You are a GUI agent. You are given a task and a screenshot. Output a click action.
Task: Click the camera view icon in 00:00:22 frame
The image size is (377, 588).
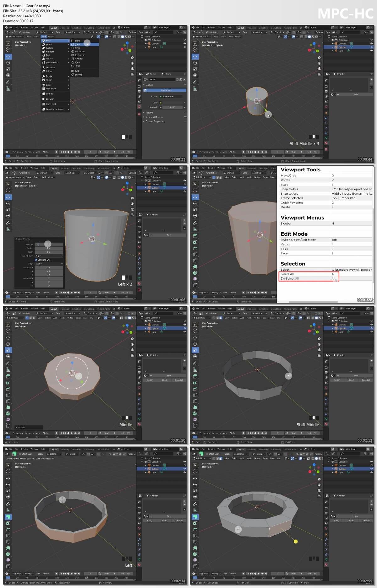(x=132, y=69)
